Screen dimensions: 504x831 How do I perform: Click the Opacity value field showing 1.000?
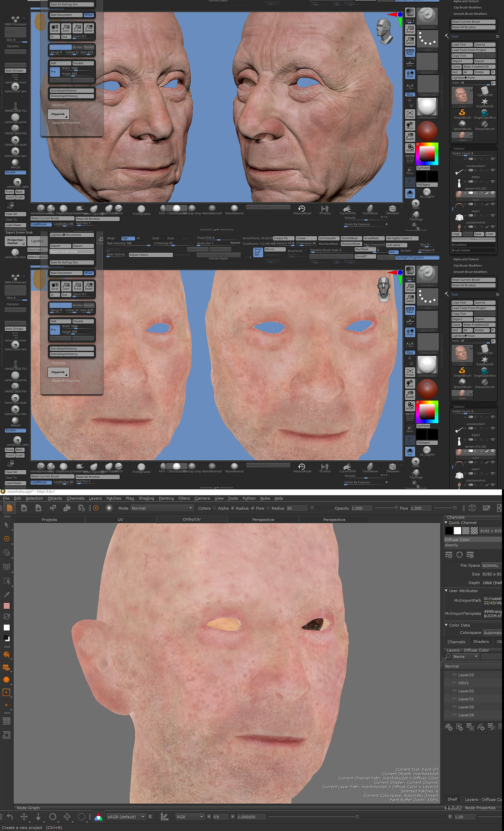click(361, 508)
